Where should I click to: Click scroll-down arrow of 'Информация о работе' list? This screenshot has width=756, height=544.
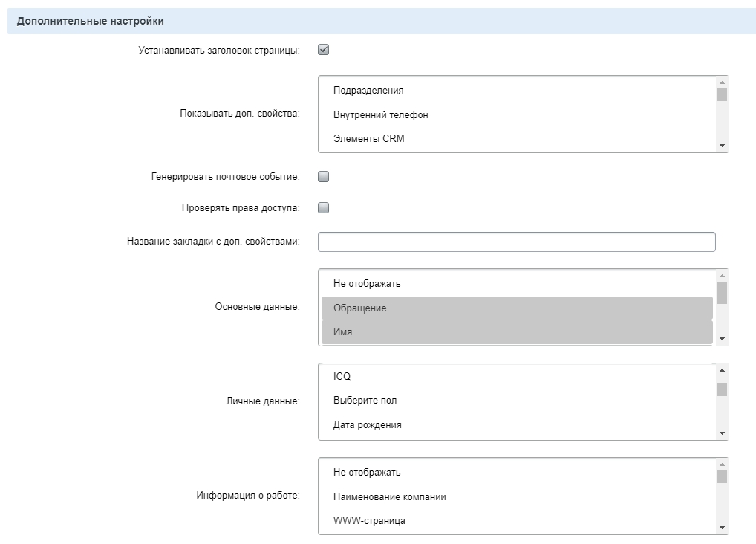(722, 527)
